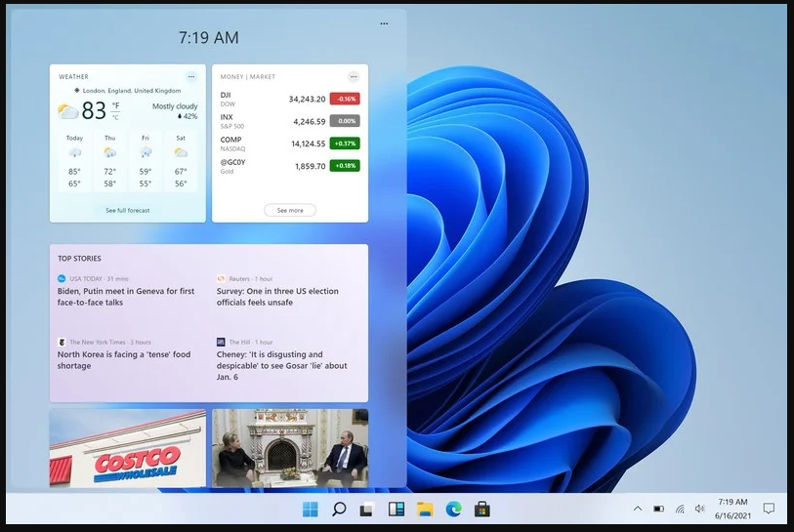
Task: Click London location pin icon
Action: (77, 91)
